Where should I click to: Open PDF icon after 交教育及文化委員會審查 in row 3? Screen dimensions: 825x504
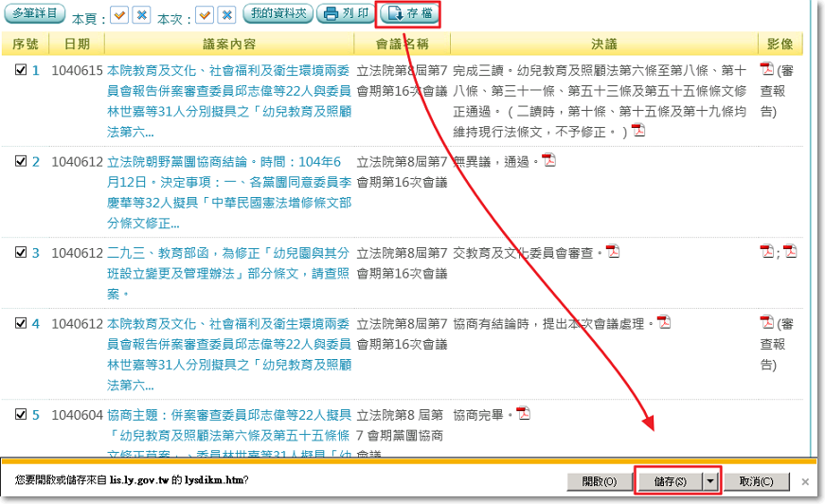click(x=613, y=251)
